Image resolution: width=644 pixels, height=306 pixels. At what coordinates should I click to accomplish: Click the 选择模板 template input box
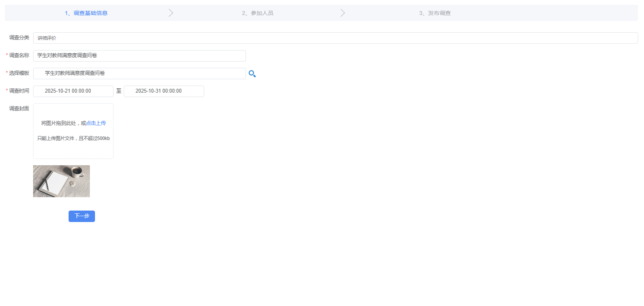pyautogui.click(x=139, y=73)
